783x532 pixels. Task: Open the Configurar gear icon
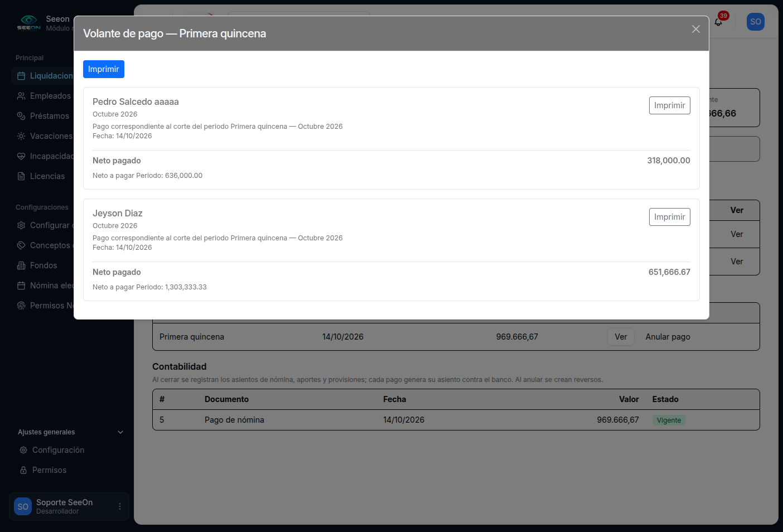pyautogui.click(x=21, y=225)
